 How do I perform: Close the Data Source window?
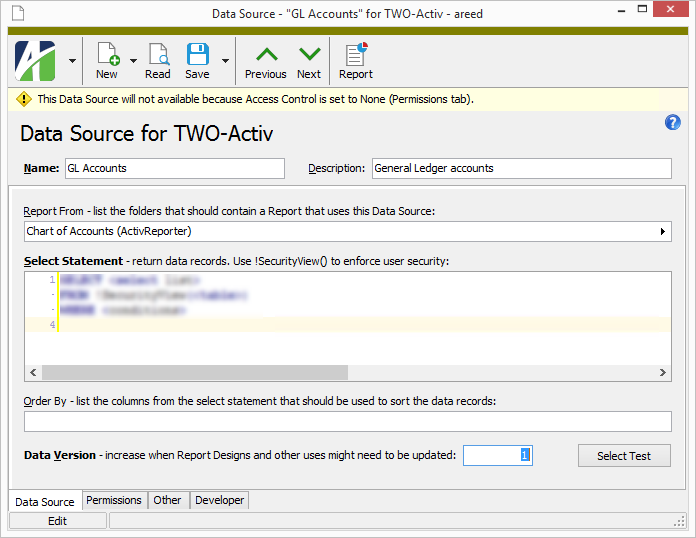(x=670, y=9)
